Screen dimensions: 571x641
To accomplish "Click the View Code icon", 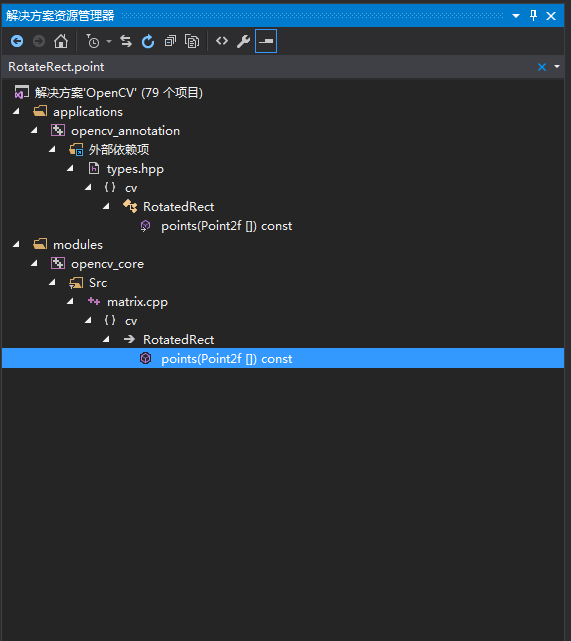I will coord(222,41).
